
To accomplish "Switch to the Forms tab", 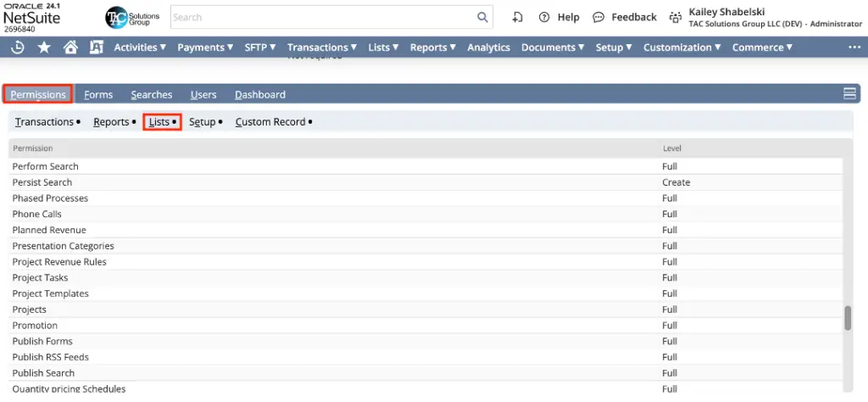I will pyautogui.click(x=98, y=95).
